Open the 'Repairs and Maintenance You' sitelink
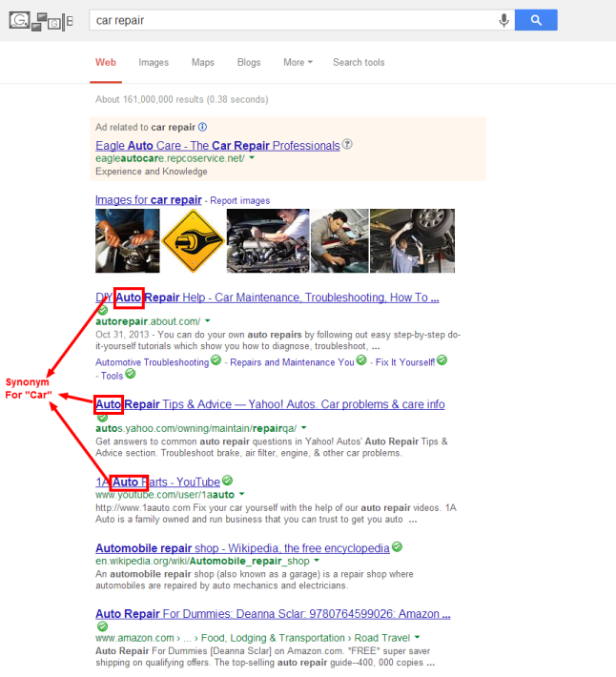The width and height of the screenshot is (616, 677). (292, 362)
